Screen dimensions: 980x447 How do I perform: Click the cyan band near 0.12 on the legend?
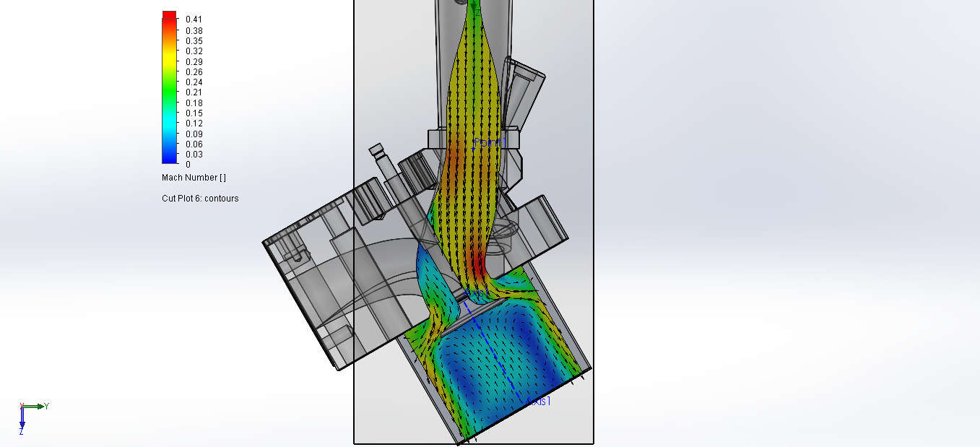[x=171, y=123]
